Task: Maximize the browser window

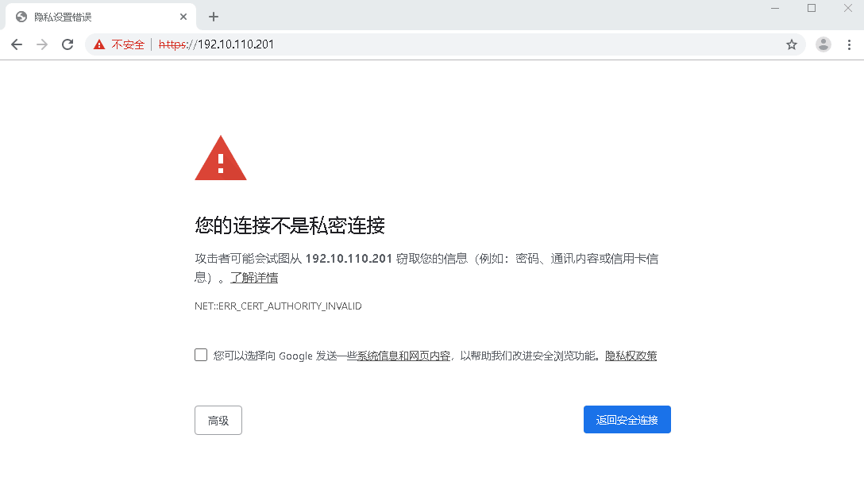Action: pyautogui.click(x=811, y=8)
